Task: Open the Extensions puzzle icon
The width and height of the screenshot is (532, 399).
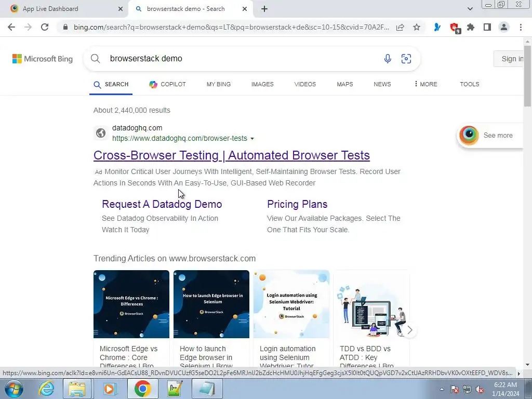Action: point(471,27)
